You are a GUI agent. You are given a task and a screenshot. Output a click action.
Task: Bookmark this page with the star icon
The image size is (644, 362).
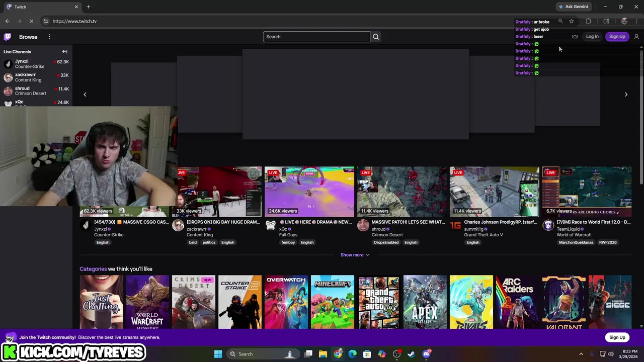click(x=572, y=21)
